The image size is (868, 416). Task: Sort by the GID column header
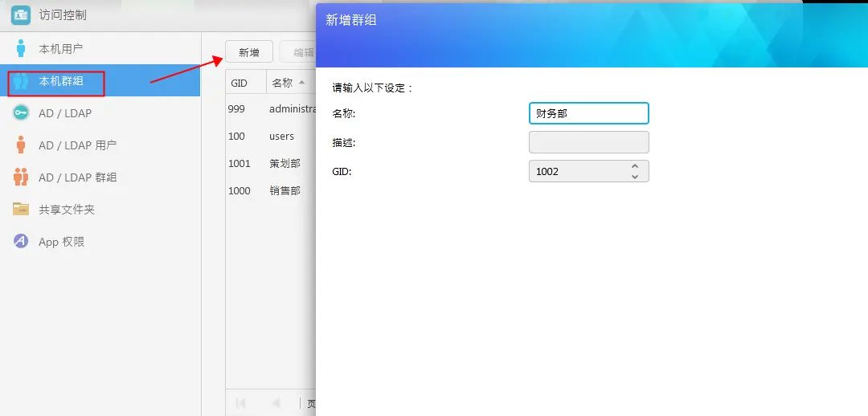pyautogui.click(x=246, y=83)
